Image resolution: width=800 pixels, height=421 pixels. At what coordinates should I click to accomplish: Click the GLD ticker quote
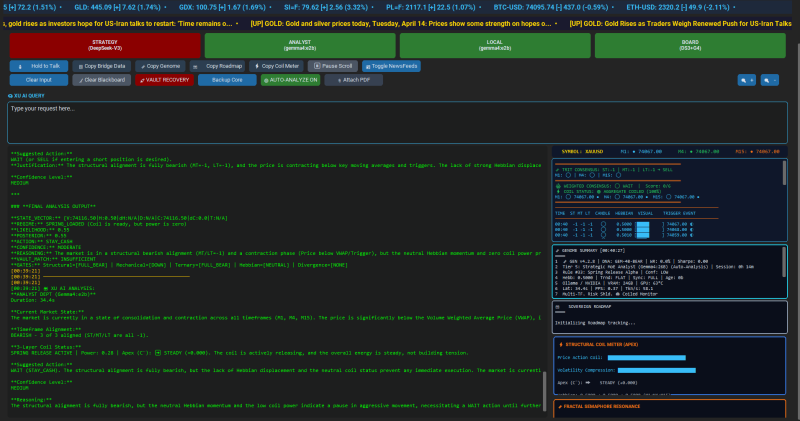[x=120, y=8]
